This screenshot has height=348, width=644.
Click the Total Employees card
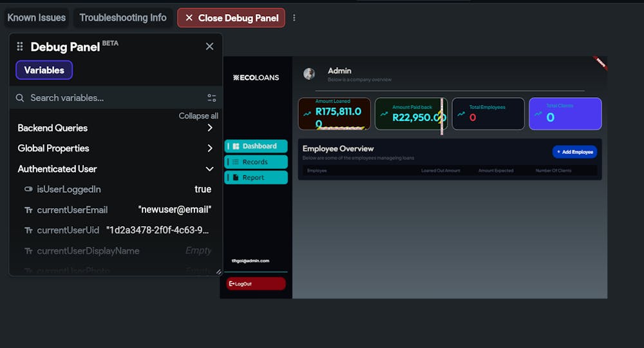point(488,114)
